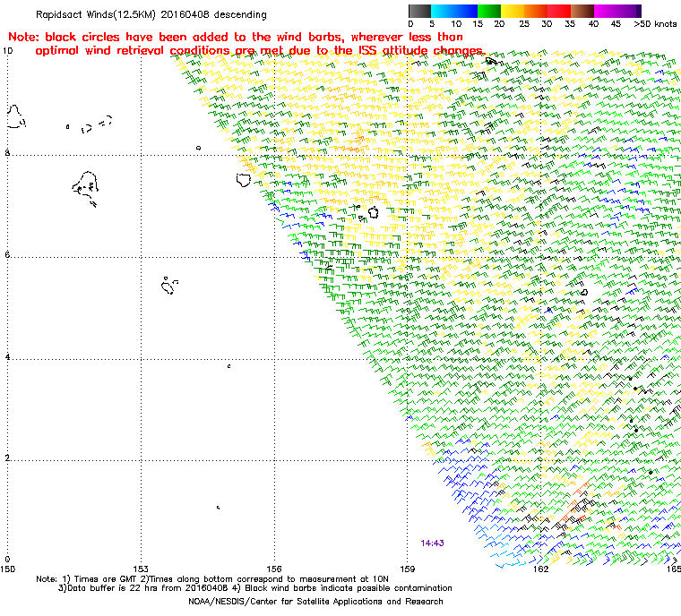Screen dimensions: 681x616
Task: Click the island outline west of 156E near 7.5N
Action: pos(244,179)
